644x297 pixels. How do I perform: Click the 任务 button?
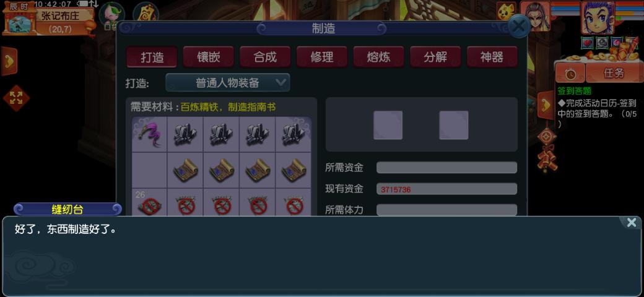coord(614,74)
